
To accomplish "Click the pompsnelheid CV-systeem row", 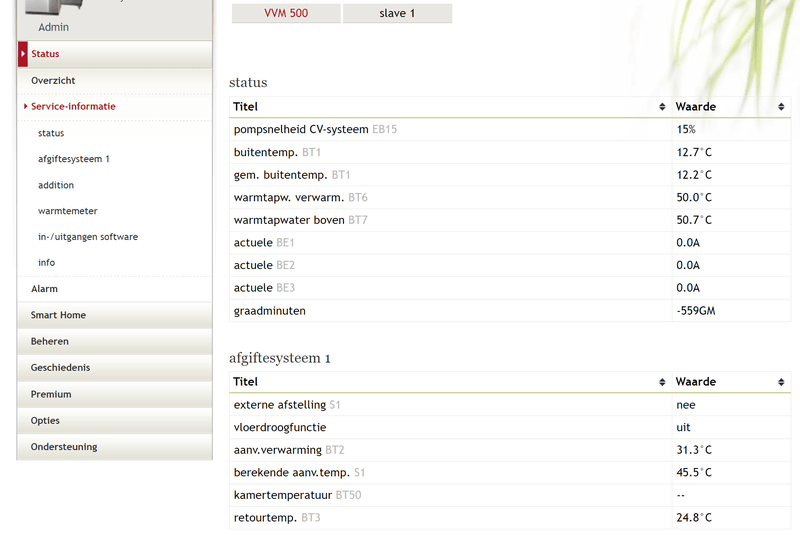I will [510, 130].
